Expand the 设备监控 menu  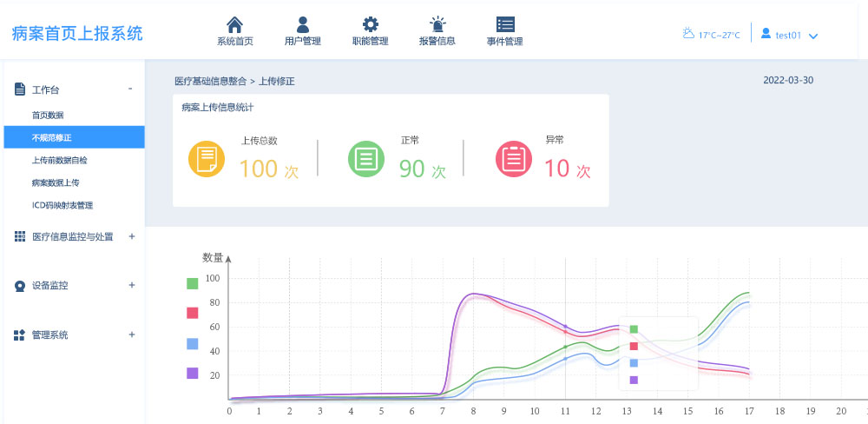tap(131, 285)
